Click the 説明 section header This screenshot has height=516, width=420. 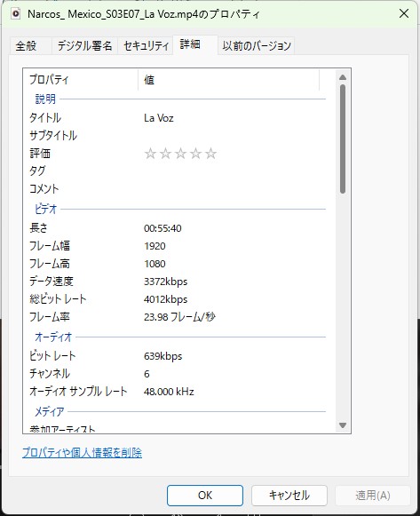[45, 99]
